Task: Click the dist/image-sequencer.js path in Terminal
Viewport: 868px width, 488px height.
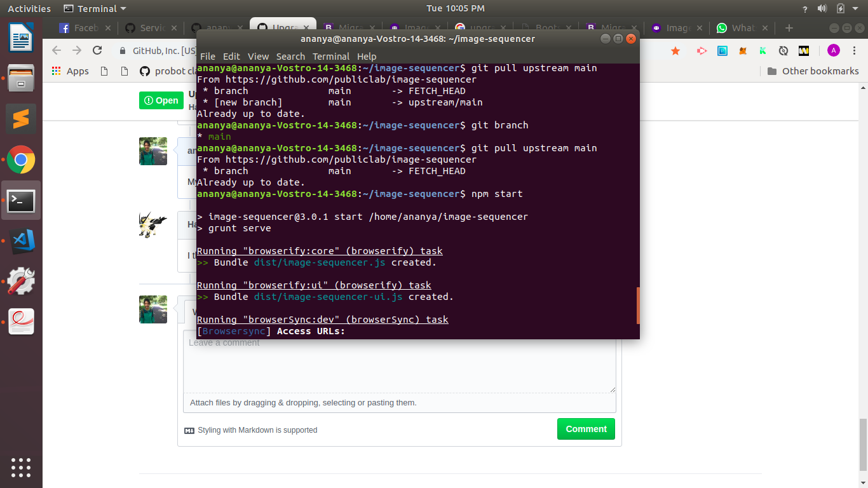Action: (x=320, y=262)
